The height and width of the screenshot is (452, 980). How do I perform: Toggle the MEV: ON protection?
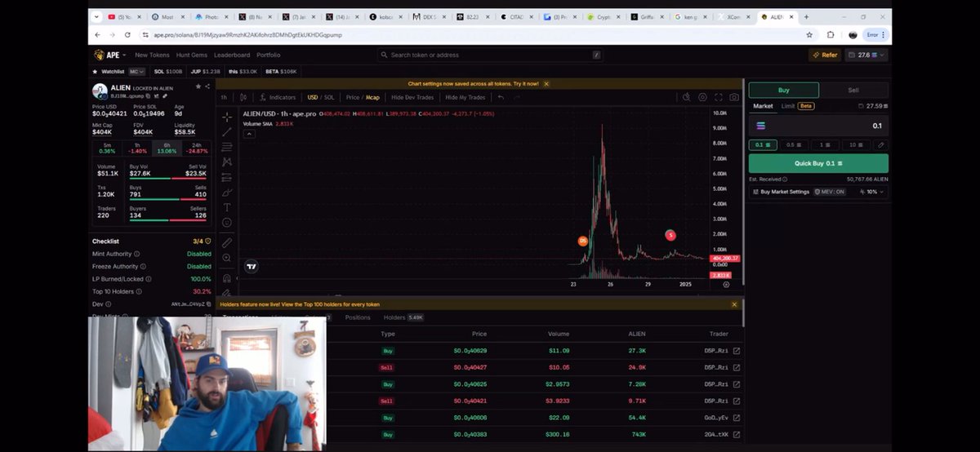pyautogui.click(x=830, y=192)
